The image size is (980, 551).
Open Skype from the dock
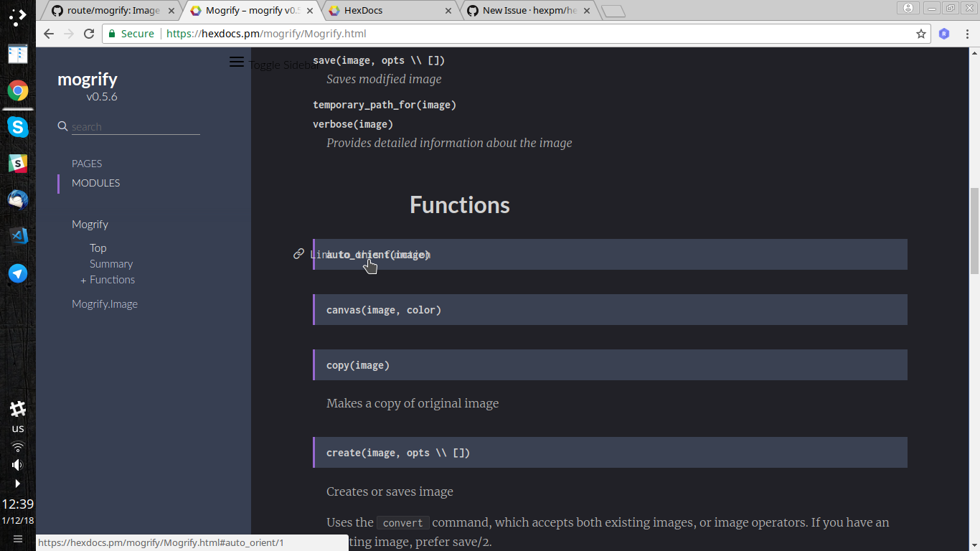tap(18, 127)
